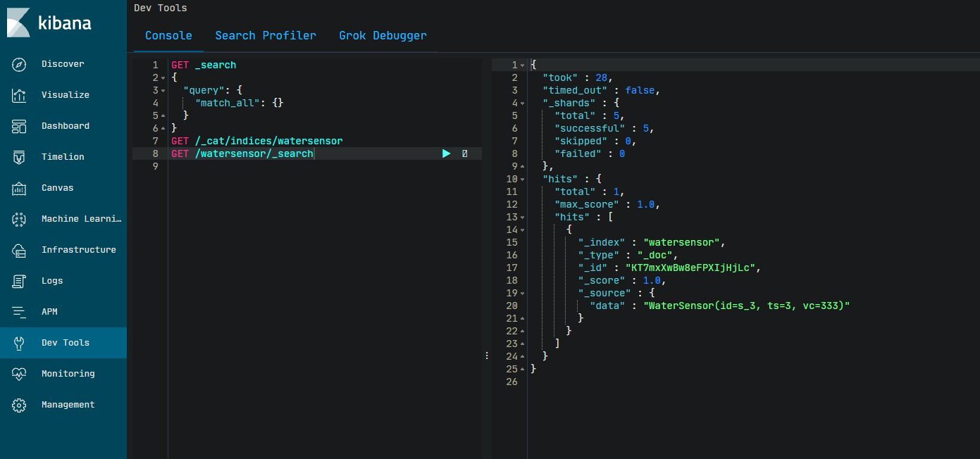Open Monitoring via heartbeat icon
Viewport: 980px width, 459px height.
pyautogui.click(x=19, y=374)
